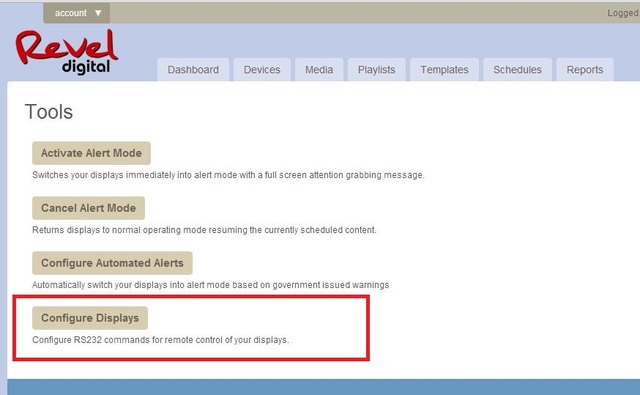This screenshot has height=395, width=640.
Task: Click the Cancel Alert Mode button
Action: (89, 208)
